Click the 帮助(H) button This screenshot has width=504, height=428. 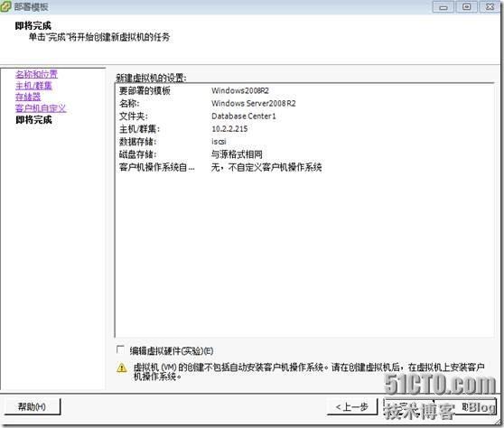coord(33,407)
